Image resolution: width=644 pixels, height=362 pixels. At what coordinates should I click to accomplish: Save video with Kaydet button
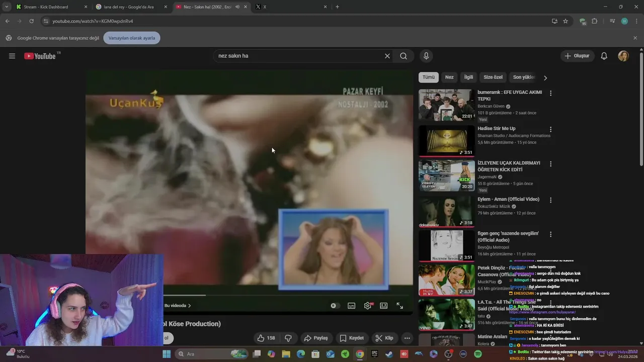click(x=352, y=338)
